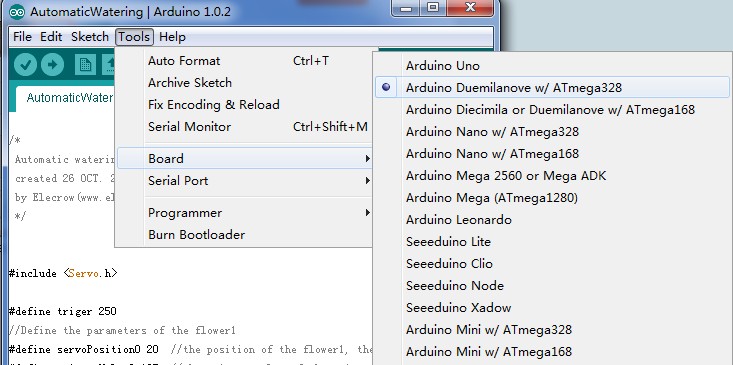Click the New sketch toolbar icon
The height and width of the screenshot is (365, 733).
tap(85, 64)
